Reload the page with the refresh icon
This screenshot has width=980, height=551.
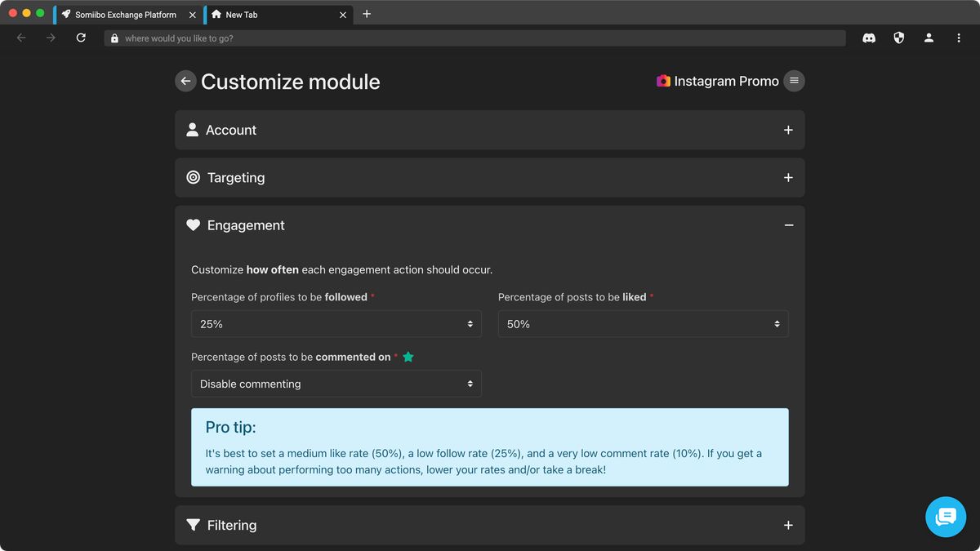click(x=81, y=38)
